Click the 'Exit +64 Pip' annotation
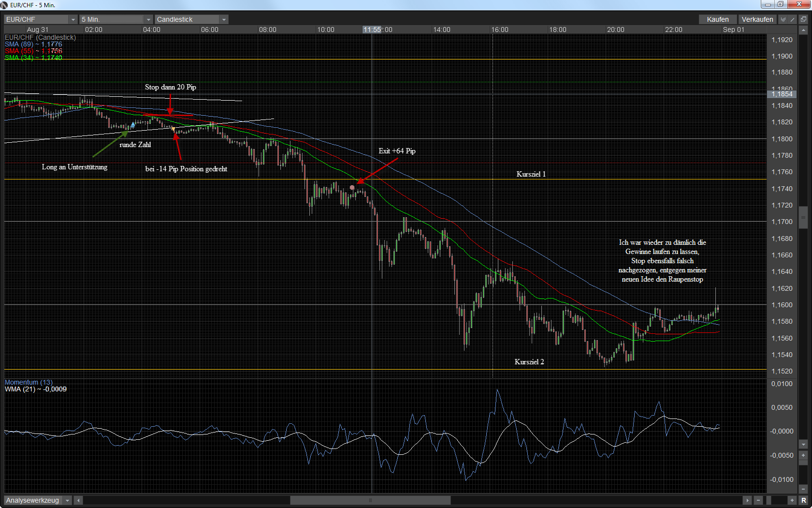The image size is (812, 508). click(x=397, y=151)
